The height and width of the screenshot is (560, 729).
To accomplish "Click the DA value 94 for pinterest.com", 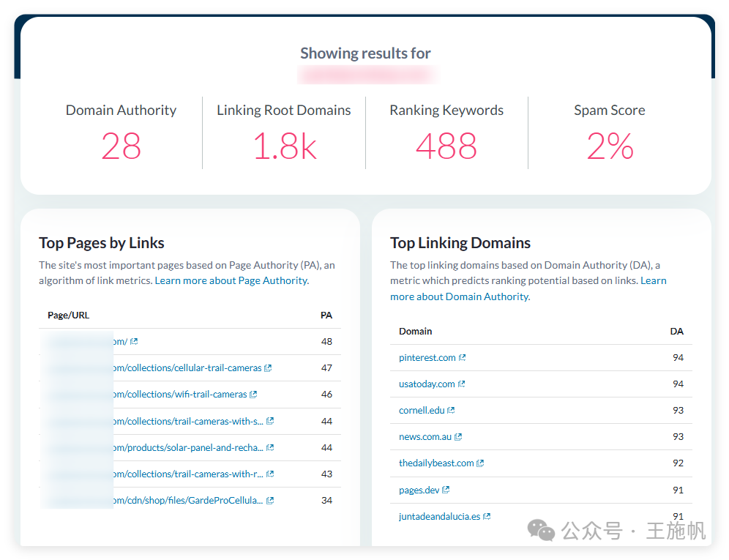I will point(678,358).
